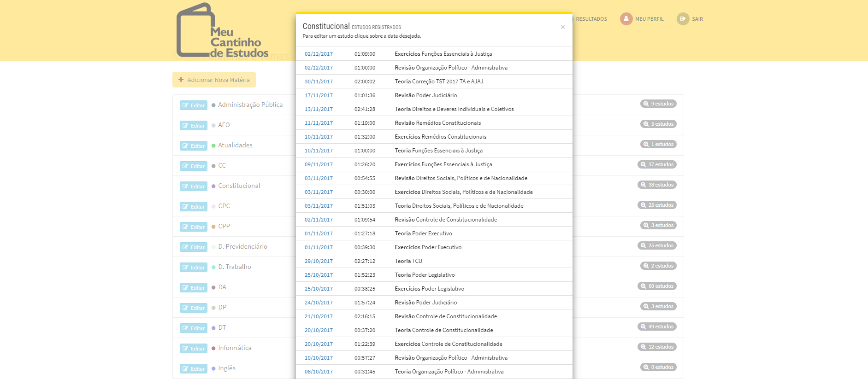Edit the DA subject
The height and width of the screenshot is (379, 868).
(194, 288)
